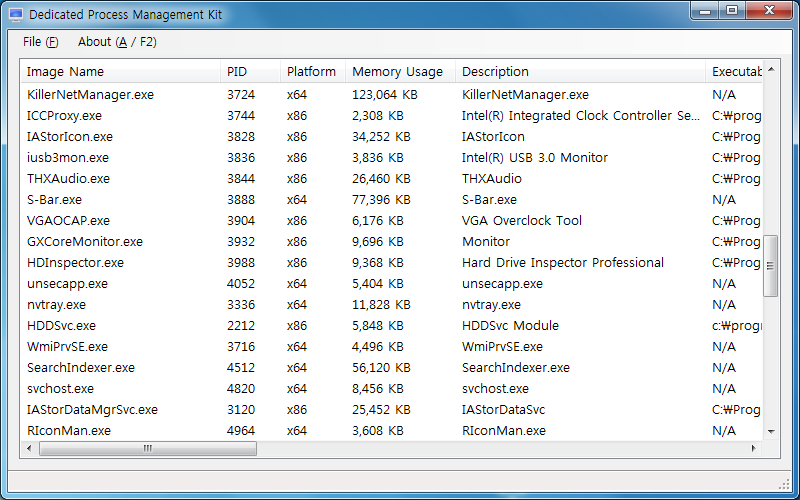Click the vertical scrollbar up arrow
The image size is (800, 500).
771,69
